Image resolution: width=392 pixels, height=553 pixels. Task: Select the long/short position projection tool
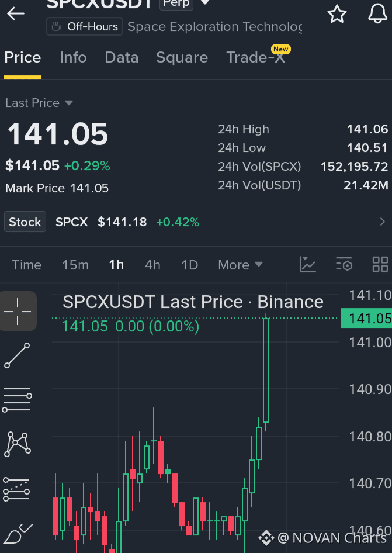click(16, 489)
